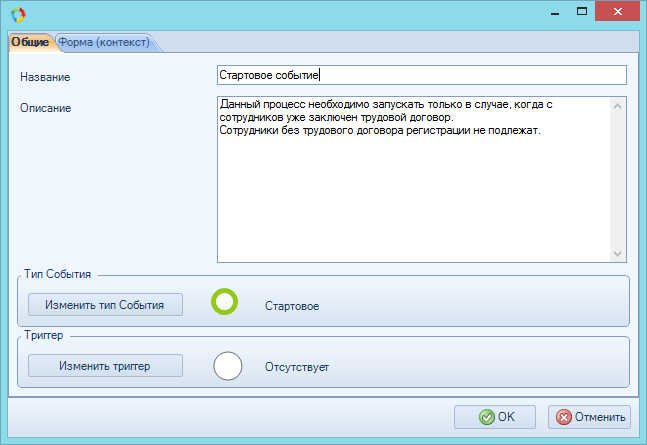Click the green Стартовое event circle icon
Screen dimensions: 647x445
[x=224, y=302]
